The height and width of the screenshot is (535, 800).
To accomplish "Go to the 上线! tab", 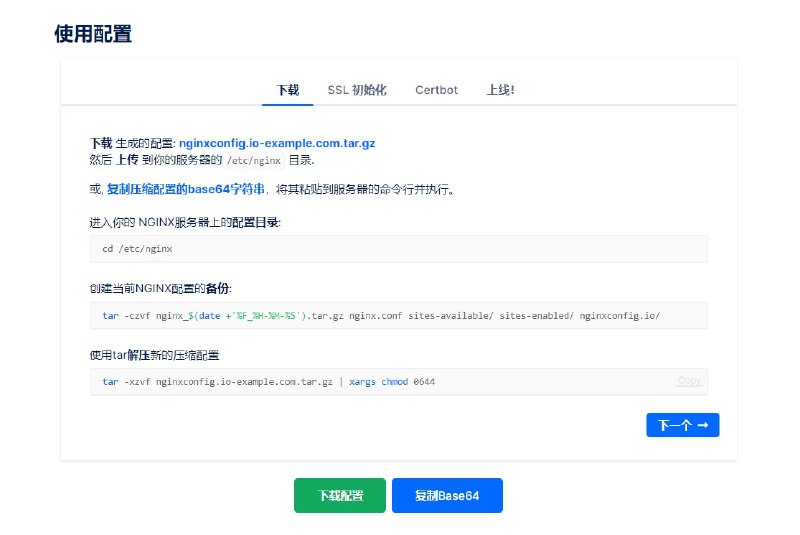I will point(500,90).
